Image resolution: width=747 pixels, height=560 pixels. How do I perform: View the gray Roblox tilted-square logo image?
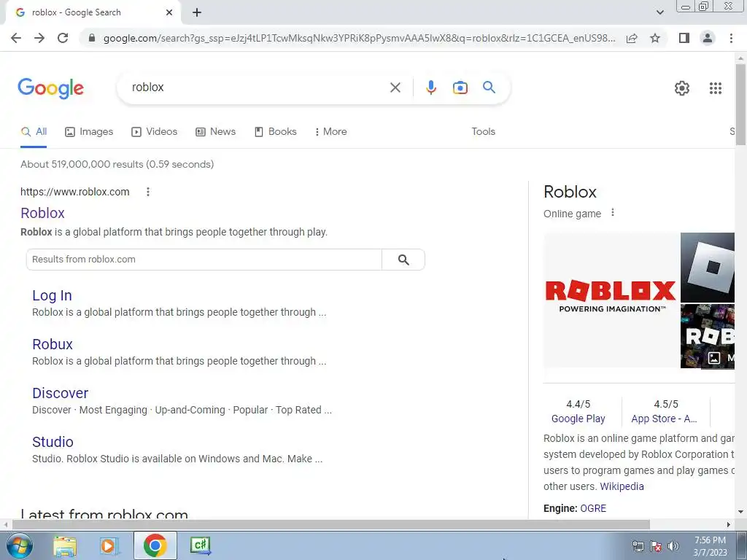pos(708,267)
